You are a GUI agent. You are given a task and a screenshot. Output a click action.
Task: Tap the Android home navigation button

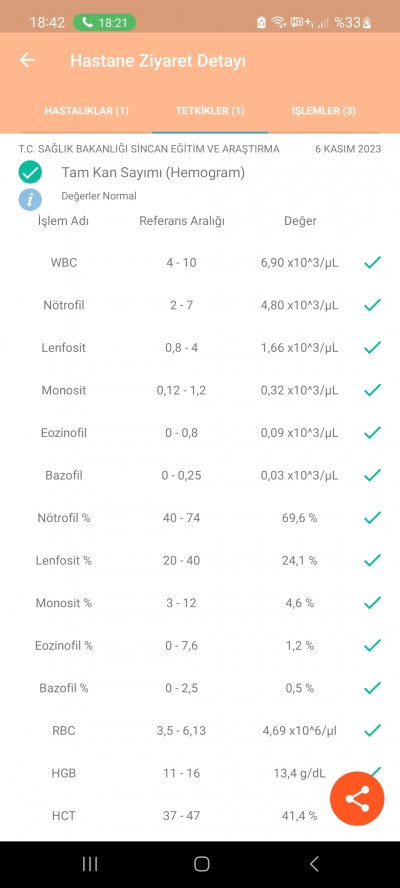[x=202, y=864]
